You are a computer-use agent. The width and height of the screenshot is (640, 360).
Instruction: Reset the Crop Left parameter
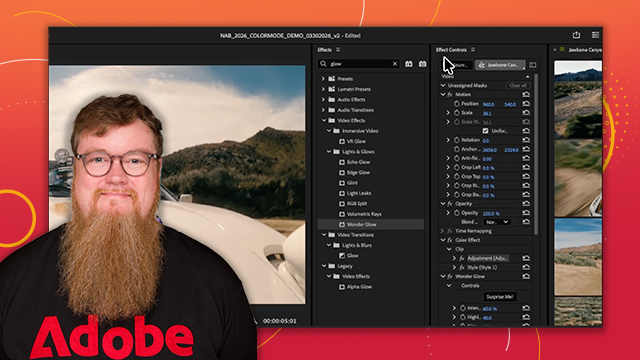coord(526,167)
